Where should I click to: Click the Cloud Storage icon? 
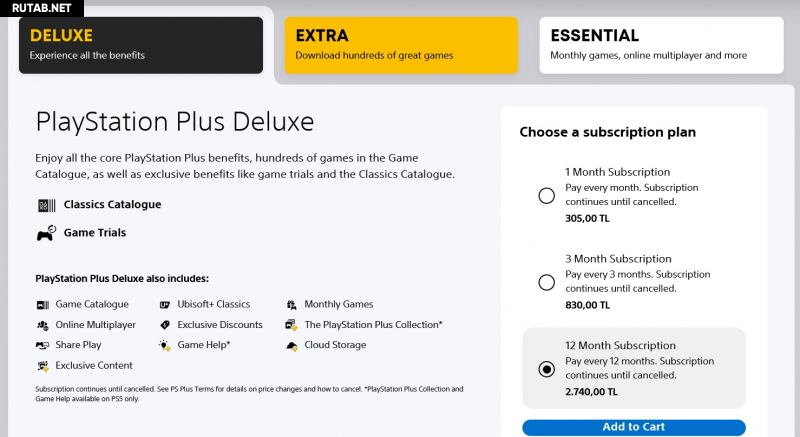291,345
